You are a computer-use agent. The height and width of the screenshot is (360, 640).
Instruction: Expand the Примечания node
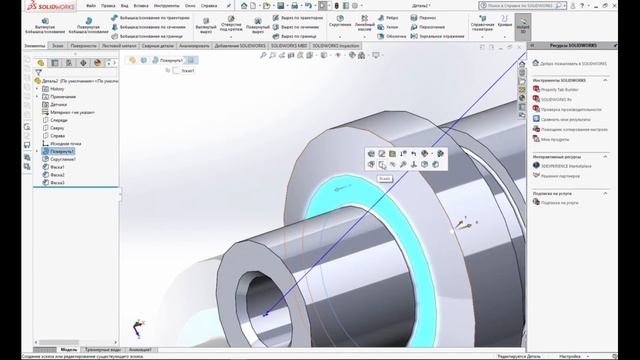(x=37, y=97)
